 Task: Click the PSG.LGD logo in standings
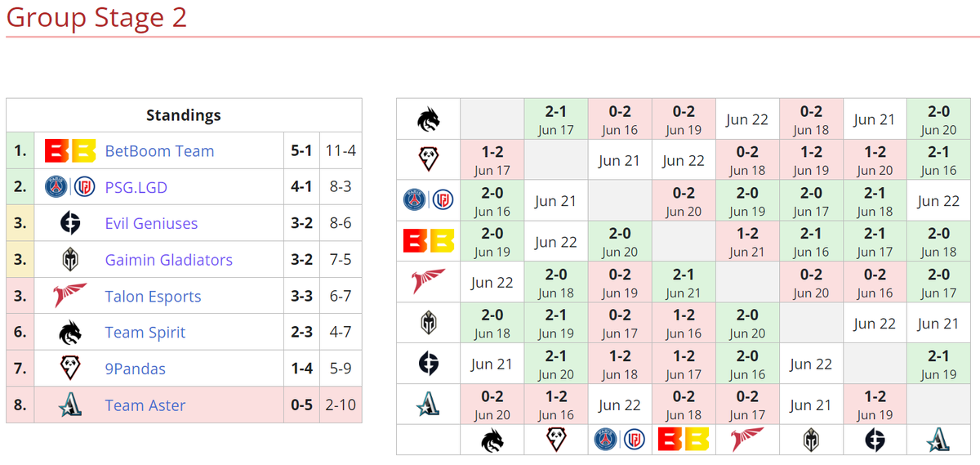click(69, 187)
